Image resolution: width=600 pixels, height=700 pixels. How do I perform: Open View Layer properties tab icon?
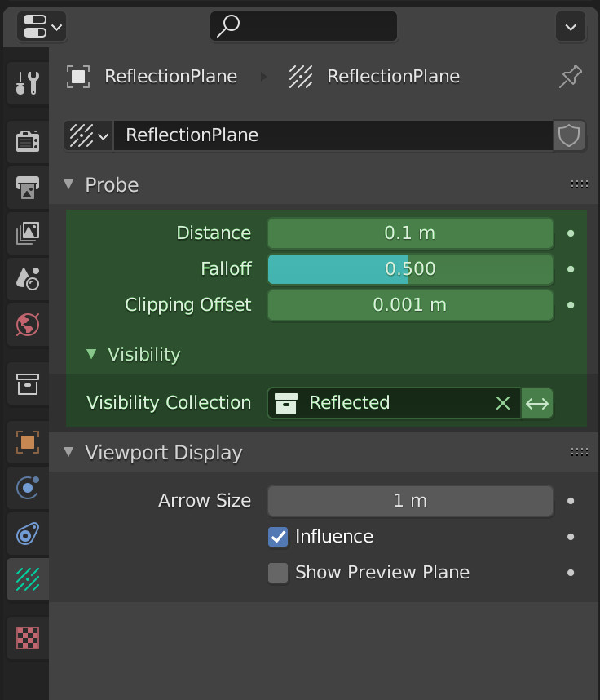pyautogui.click(x=28, y=233)
